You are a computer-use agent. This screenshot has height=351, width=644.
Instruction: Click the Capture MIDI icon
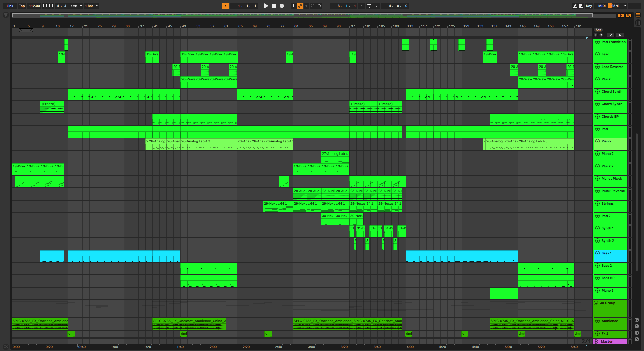coord(313,6)
